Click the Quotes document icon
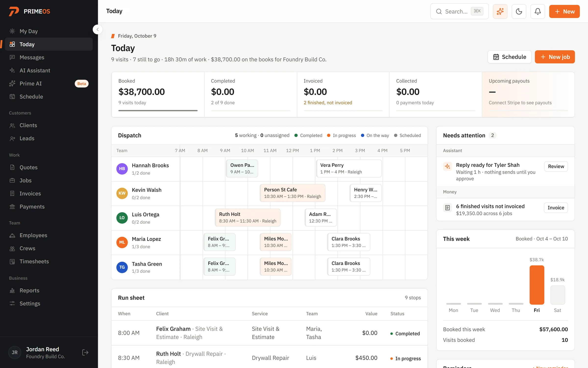588x368 pixels. (x=12, y=167)
